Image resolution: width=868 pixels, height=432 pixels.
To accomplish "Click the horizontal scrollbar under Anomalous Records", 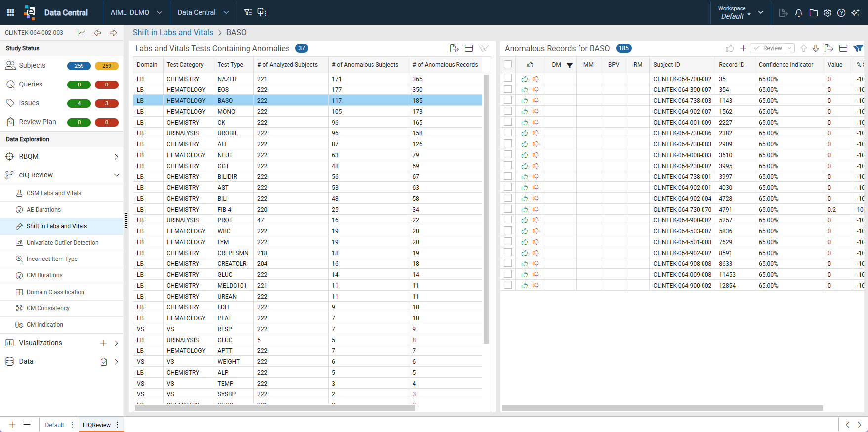I will click(x=662, y=408).
